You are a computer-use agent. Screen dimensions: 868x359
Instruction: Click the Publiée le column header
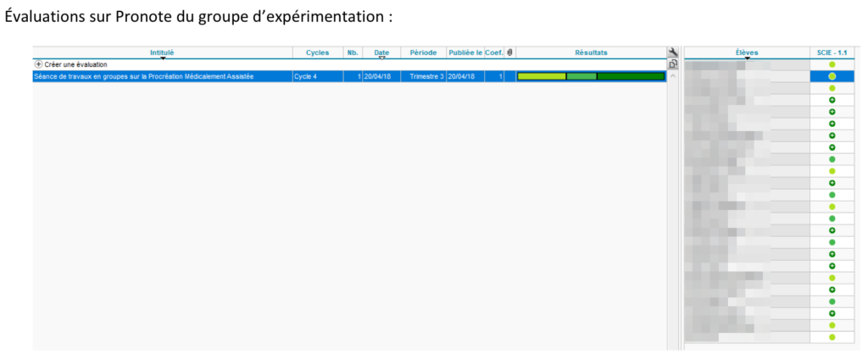click(465, 52)
